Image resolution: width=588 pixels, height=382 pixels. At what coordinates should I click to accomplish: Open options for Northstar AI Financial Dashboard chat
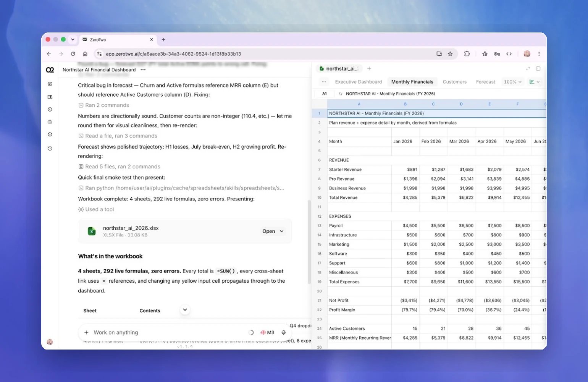coord(143,70)
